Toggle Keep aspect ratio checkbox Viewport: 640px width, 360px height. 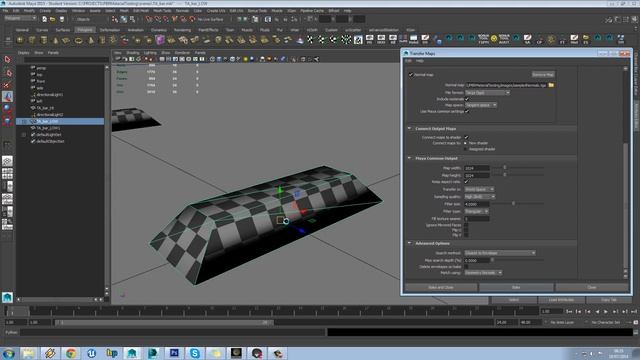466,182
